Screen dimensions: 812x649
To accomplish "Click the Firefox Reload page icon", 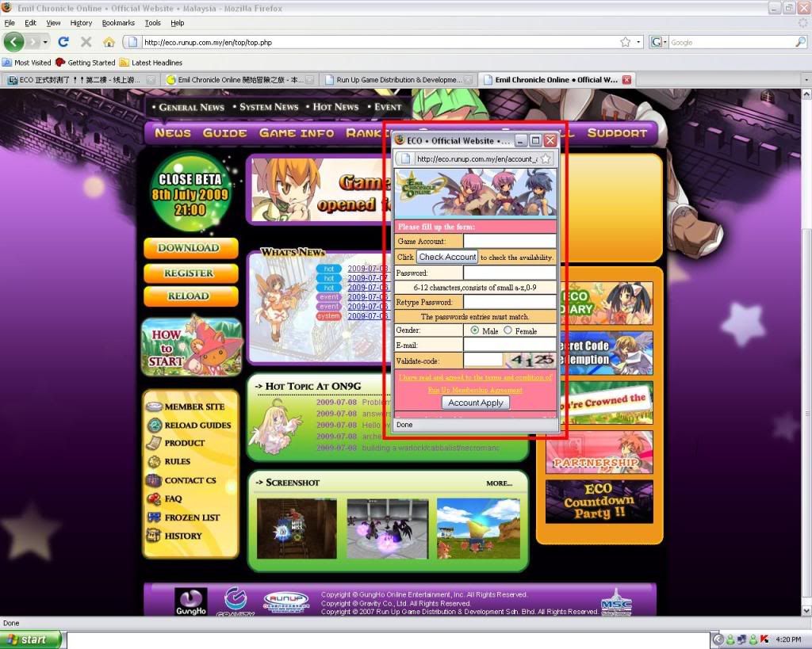I will (x=63, y=42).
